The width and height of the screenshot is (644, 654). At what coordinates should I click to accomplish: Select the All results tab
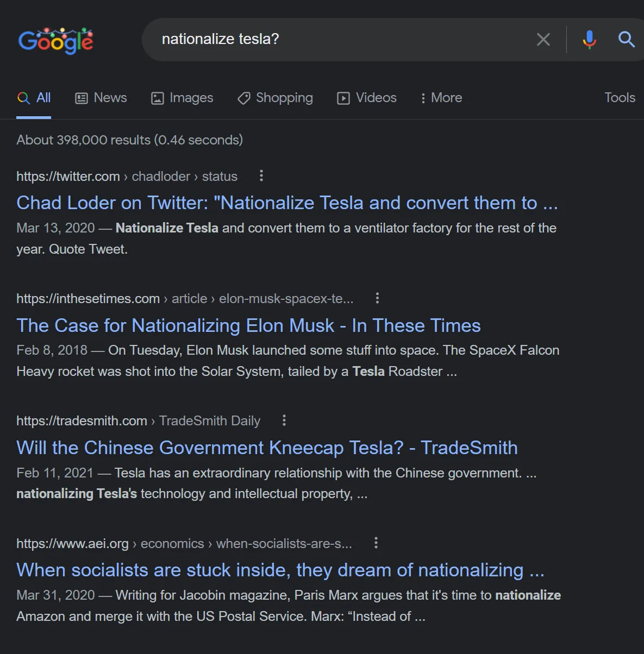point(34,98)
